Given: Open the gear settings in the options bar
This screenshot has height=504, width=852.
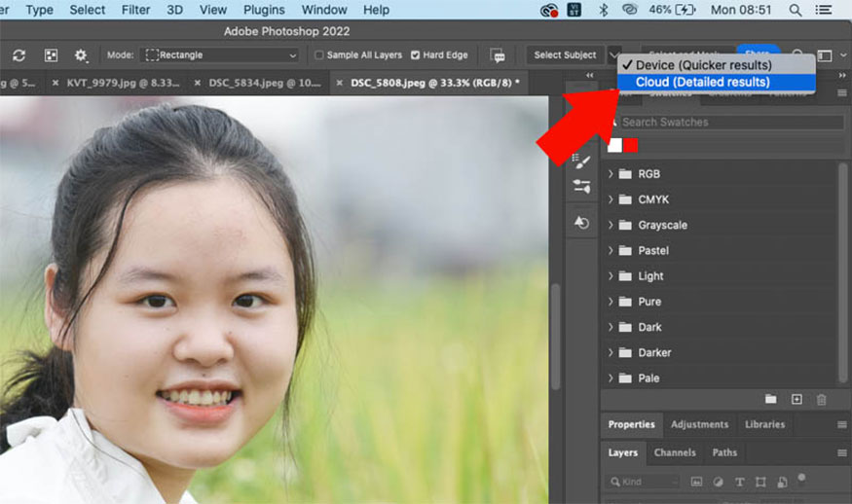Looking at the screenshot, I should pos(81,55).
